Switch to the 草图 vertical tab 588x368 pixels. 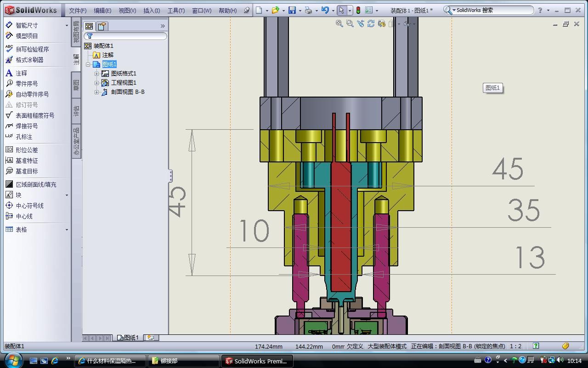point(76,85)
